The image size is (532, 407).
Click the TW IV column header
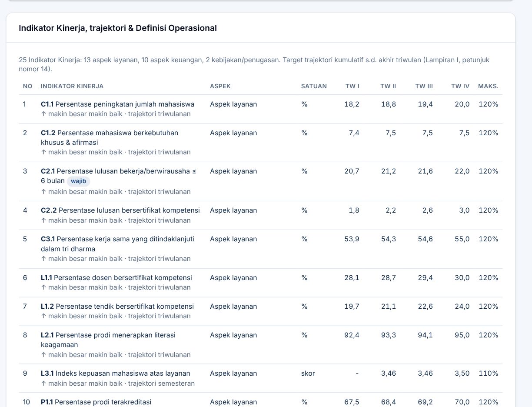tap(460, 86)
